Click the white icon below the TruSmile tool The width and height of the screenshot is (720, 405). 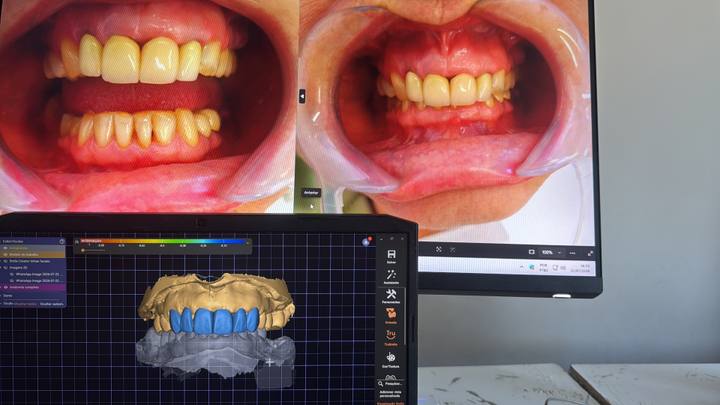tap(391, 358)
